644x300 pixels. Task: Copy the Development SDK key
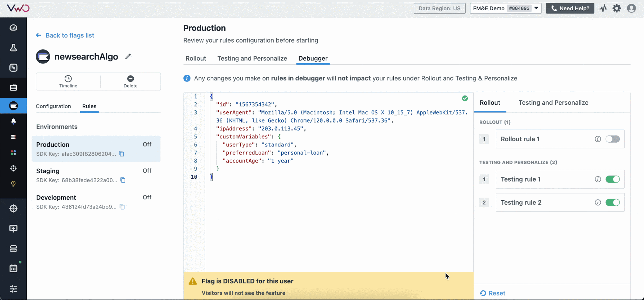[x=122, y=207]
